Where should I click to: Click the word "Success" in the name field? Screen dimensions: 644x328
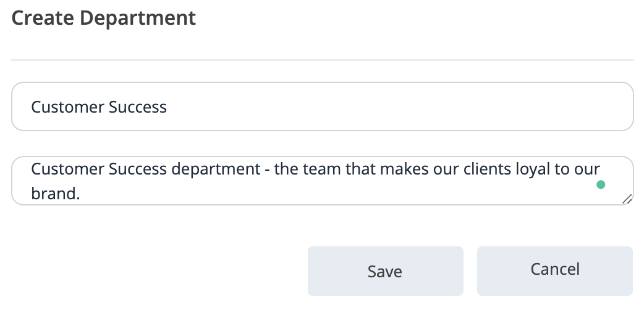coord(138,107)
